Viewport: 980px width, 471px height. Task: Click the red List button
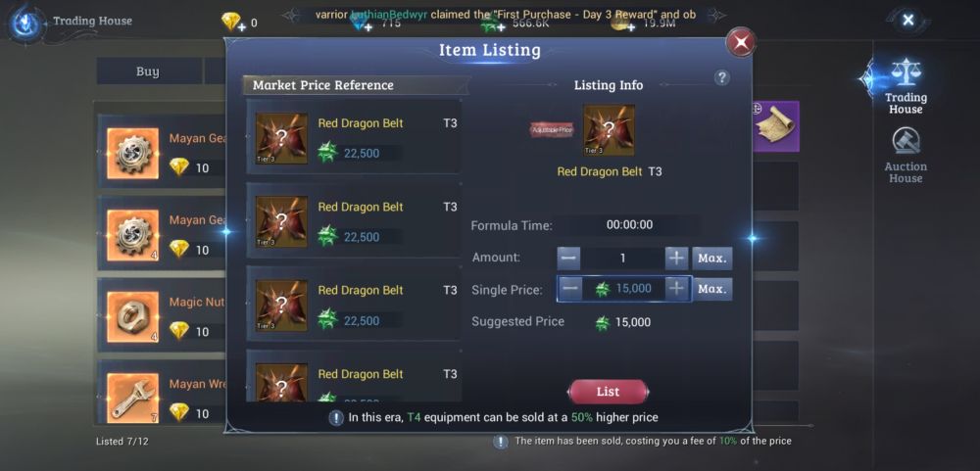[x=609, y=392]
